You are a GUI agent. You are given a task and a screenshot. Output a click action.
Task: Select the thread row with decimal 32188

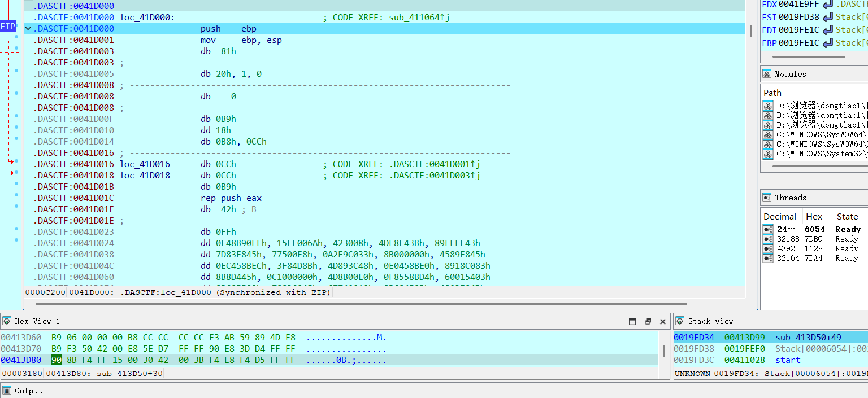point(815,239)
